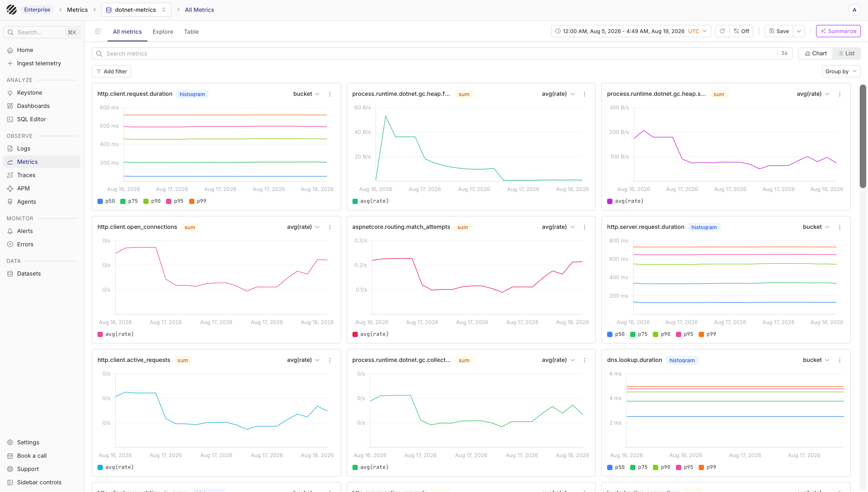Open kebab menu for http.client.active_requests chart
Viewport: 868px width, 492px height.
point(330,360)
